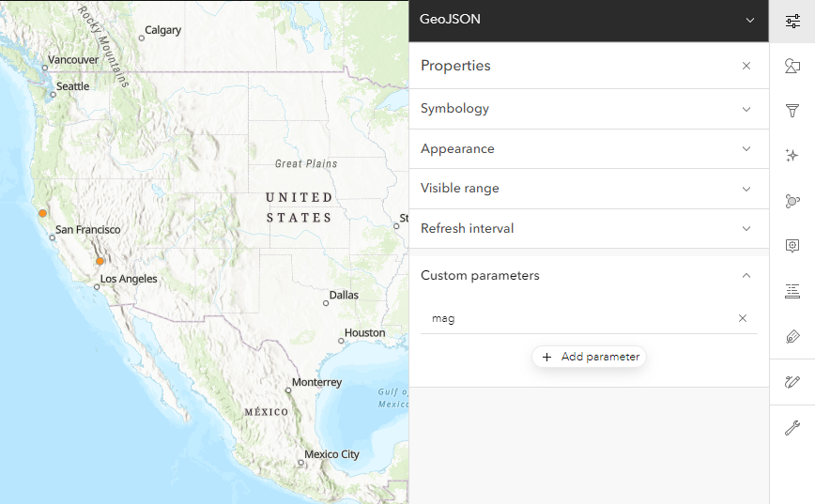Close the Properties panel
Image resolution: width=815 pixels, height=504 pixels.
pyautogui.click(x=746, y=66)
